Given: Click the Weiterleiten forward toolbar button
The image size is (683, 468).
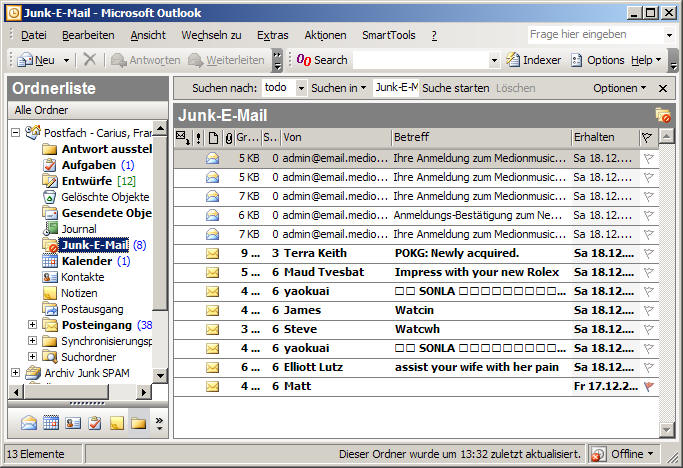Looking at the screenshot, I should pos(226,60).
